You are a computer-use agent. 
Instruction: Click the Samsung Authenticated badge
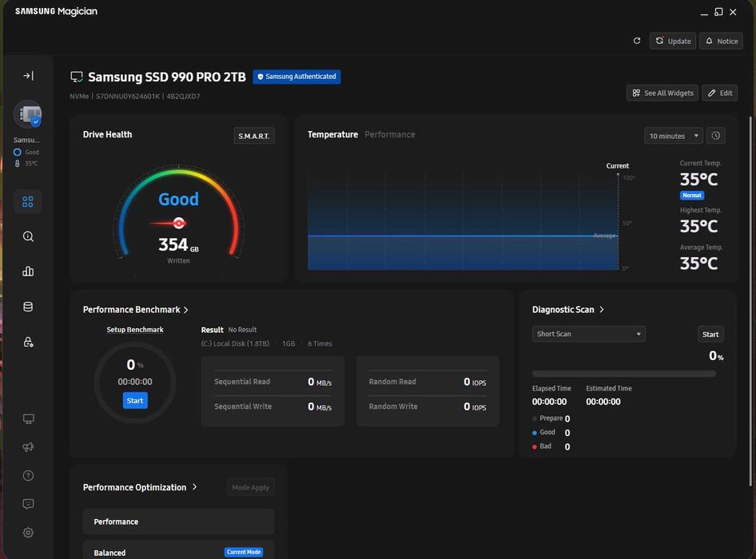(x=296, y=77)
